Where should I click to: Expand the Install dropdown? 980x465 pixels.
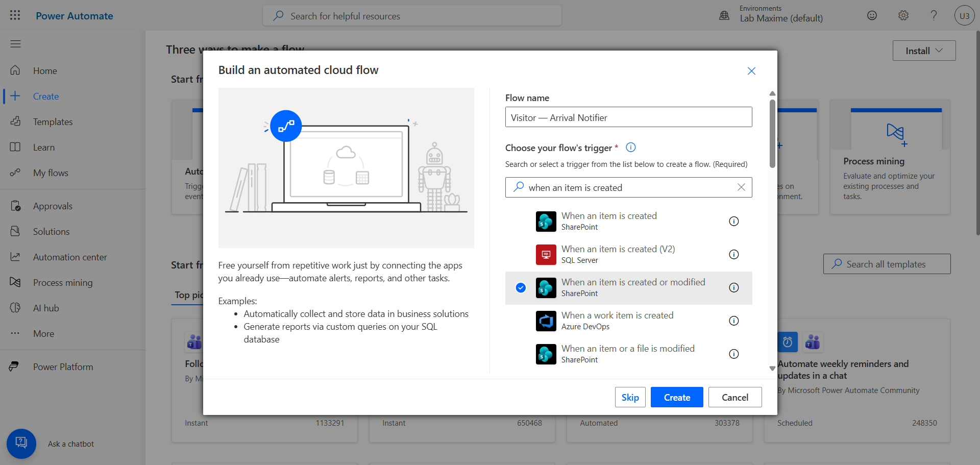[924, 51]
